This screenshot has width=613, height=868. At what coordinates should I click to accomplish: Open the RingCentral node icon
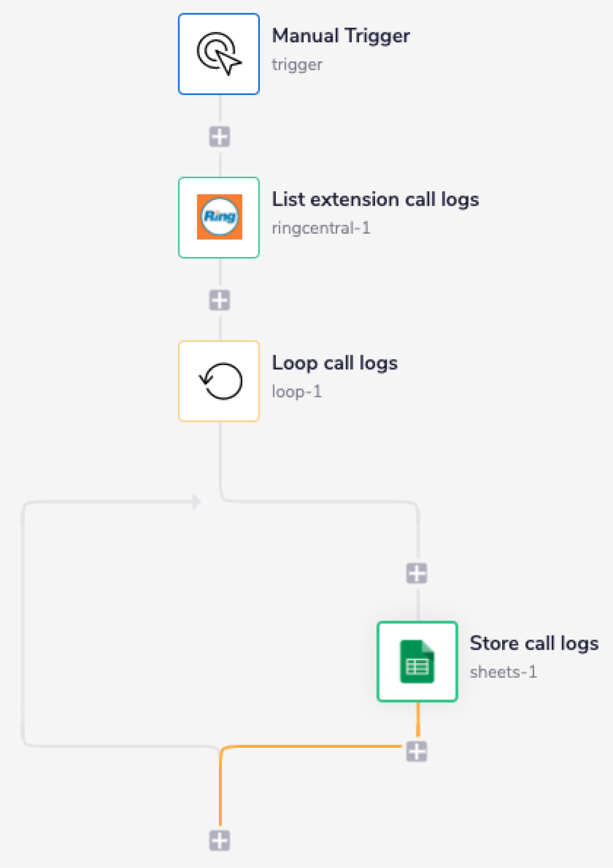click(219, 217)
